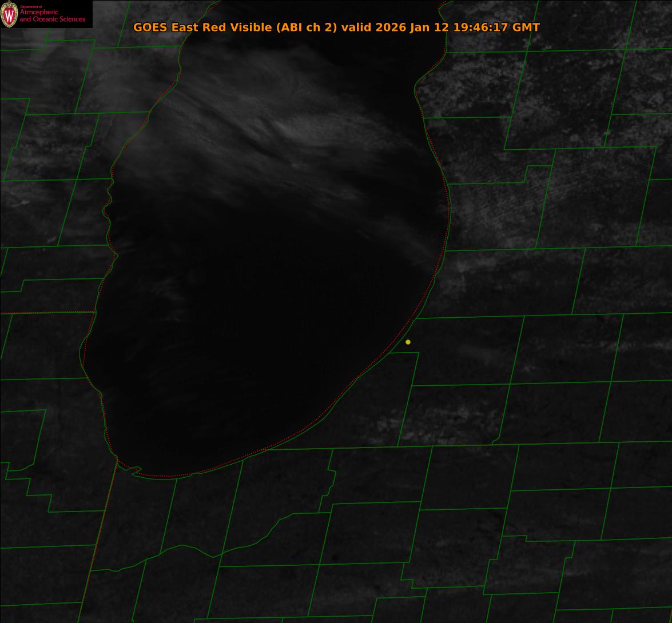
Task: Click the "19:46:17 GMT" timestamp
Action: [496, 27]
